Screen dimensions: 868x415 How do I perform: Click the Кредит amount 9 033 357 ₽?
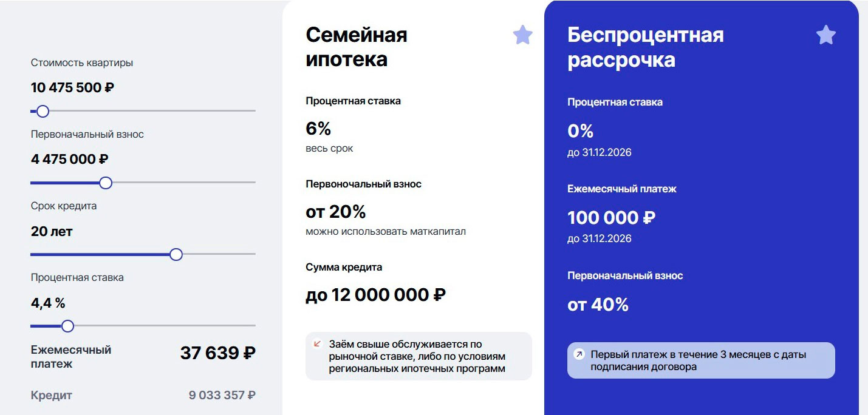[x=222, y=396]
